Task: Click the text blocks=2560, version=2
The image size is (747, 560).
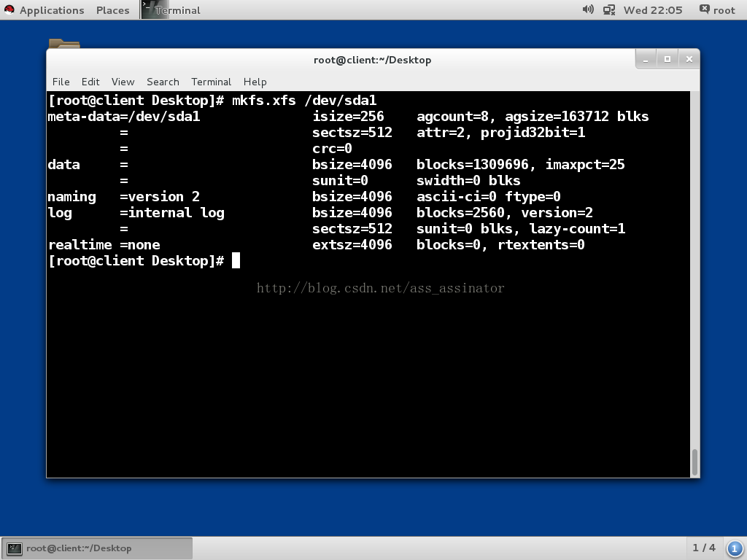Action: pos(505,213)
